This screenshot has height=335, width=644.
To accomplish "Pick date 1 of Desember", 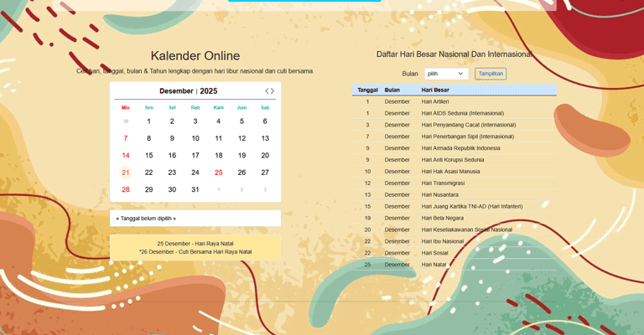I will tap(148, 121).
